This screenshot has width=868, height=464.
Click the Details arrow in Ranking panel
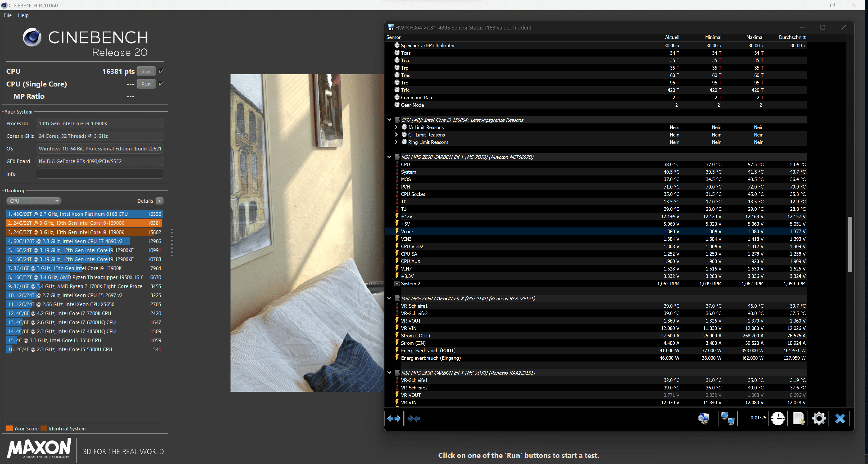click(x=160, y=201)
